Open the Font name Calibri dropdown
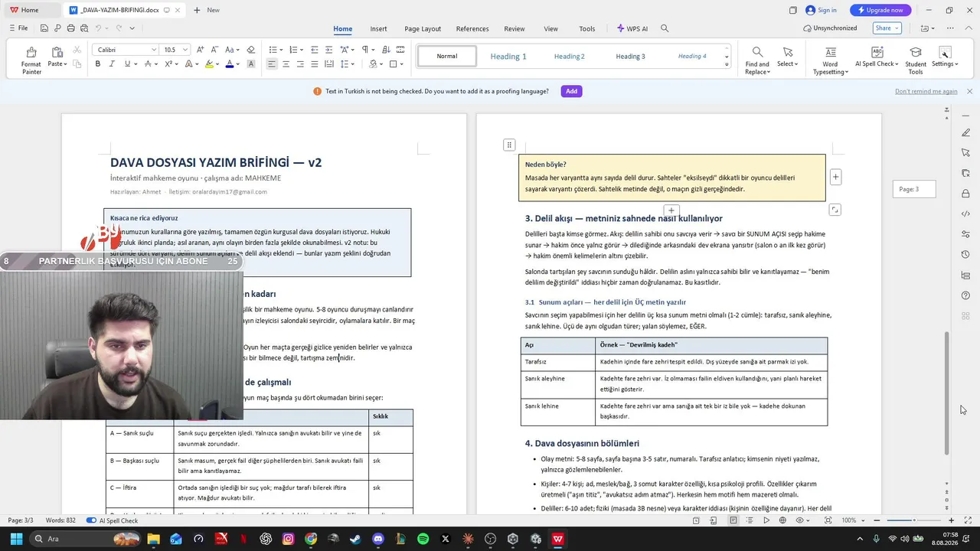The height and width of the screenshot is (551, 980). (x=154, y=50)
